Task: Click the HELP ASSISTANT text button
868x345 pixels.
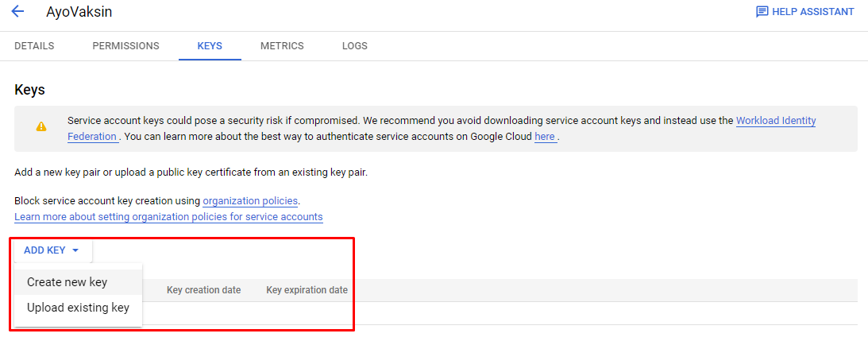Action: point(812,12)
